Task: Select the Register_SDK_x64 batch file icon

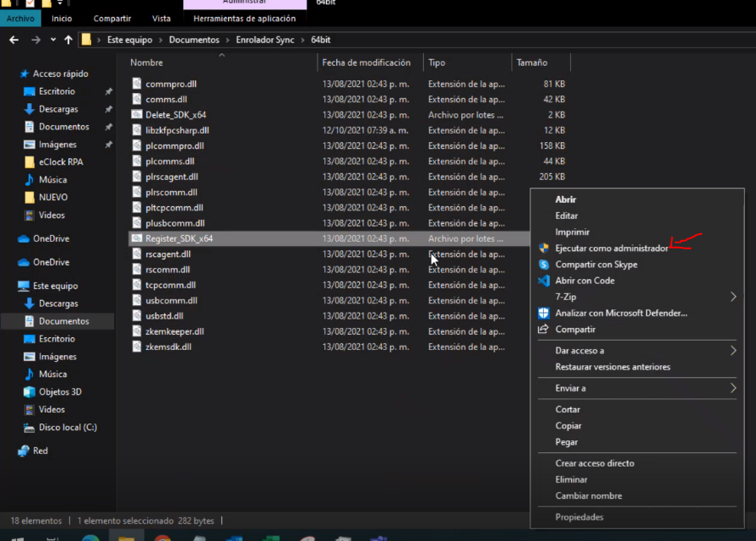Action: (x=137, y=238)
